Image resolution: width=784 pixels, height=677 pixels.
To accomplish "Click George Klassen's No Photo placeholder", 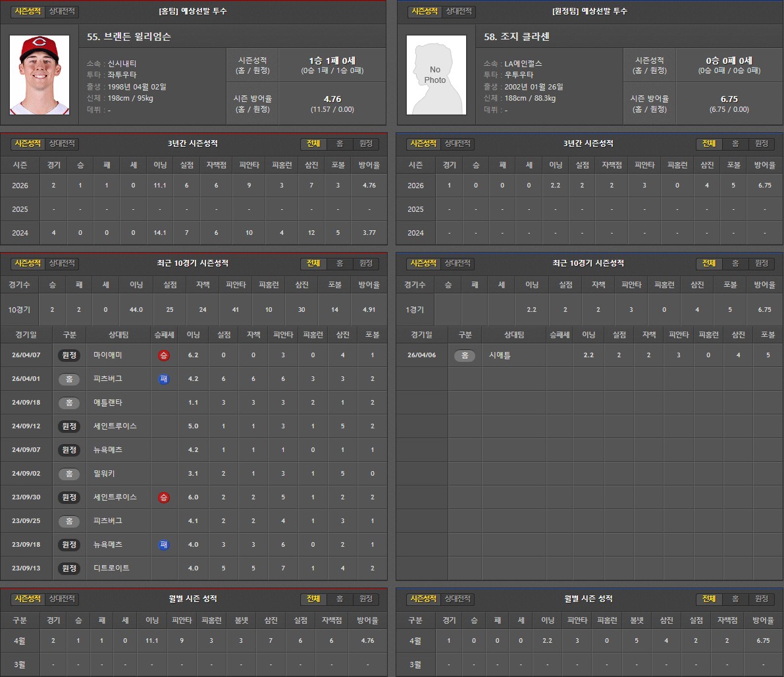I will click(x=435, y=75).
